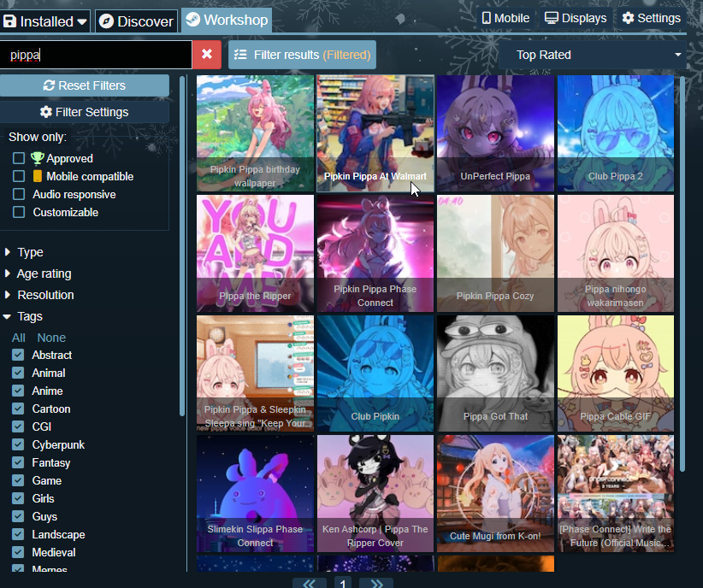Enable Mobile compatible checkbox

19,176
